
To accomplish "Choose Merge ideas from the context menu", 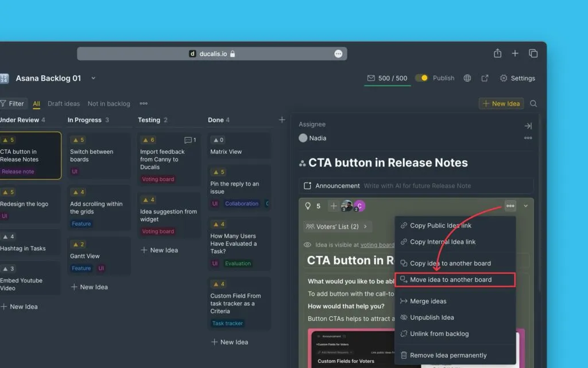I will (x=428, y=301).
